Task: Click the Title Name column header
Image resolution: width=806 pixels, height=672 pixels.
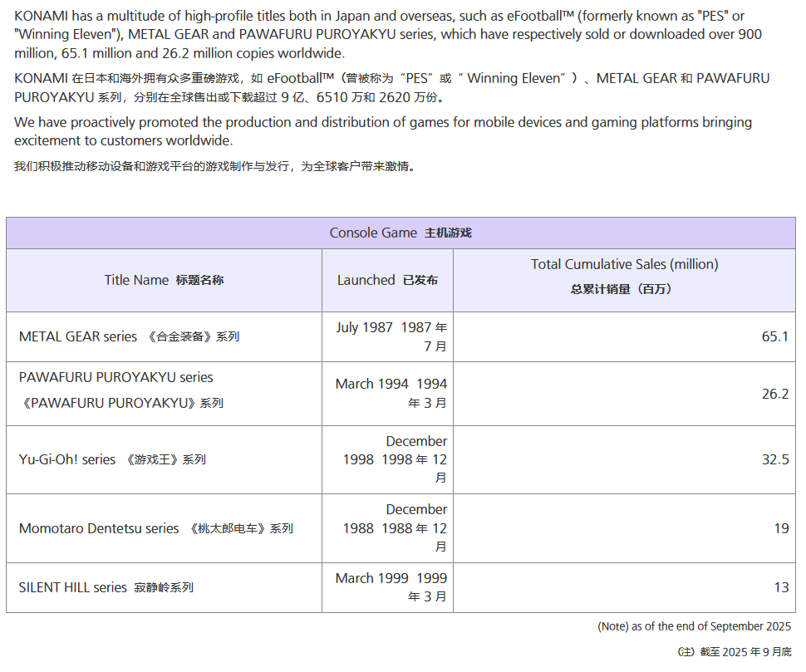Action: point(164,280)
